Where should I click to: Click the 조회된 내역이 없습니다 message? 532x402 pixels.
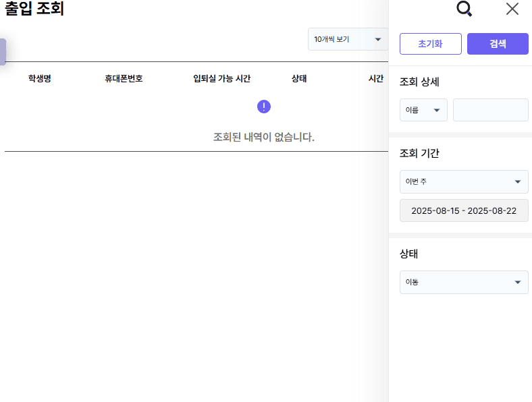pos(264,138)
